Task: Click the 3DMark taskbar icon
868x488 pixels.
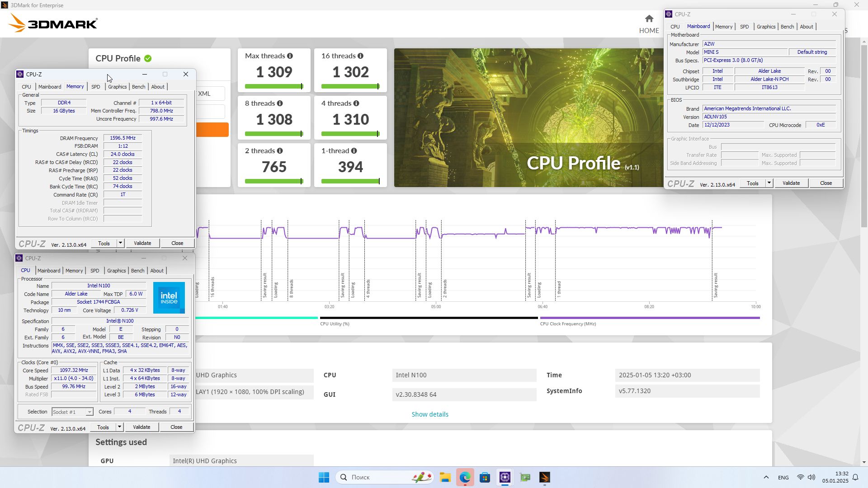Action: click(x=544, y=477)
